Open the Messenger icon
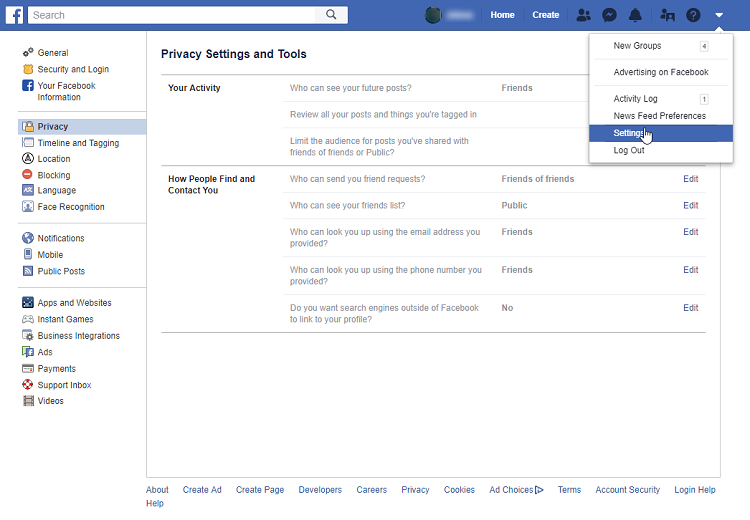Screen dimensions: 750x520 [x=609, y=15]
